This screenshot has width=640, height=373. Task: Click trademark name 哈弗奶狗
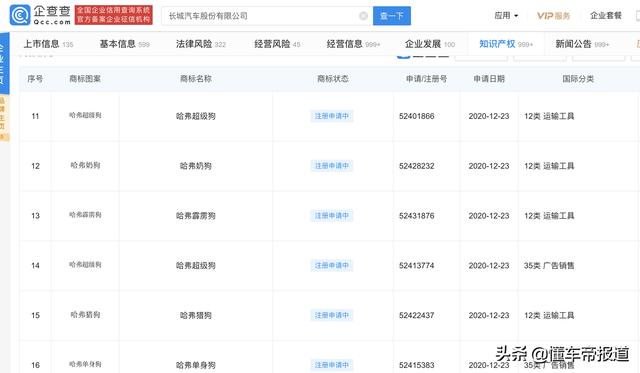[196, 166]
